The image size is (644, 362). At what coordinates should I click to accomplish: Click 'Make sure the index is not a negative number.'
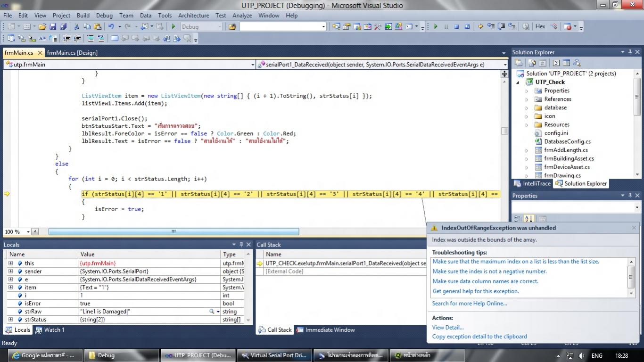click(489, 271)
